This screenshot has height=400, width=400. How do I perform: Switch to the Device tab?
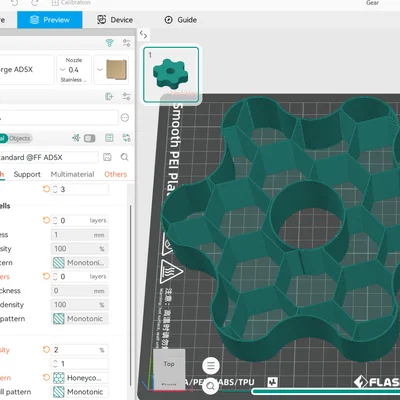click(x=115, y=20)
